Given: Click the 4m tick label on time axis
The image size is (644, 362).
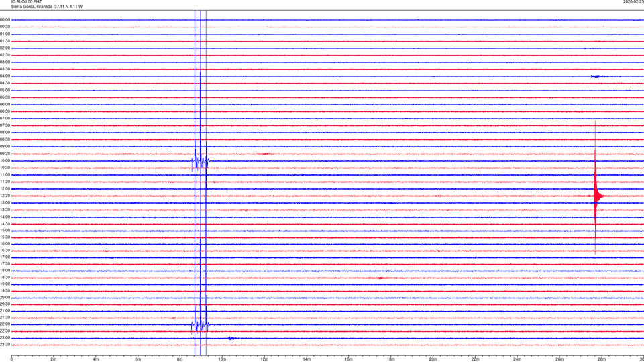Looking at the screenshot, I should point(96,359).
